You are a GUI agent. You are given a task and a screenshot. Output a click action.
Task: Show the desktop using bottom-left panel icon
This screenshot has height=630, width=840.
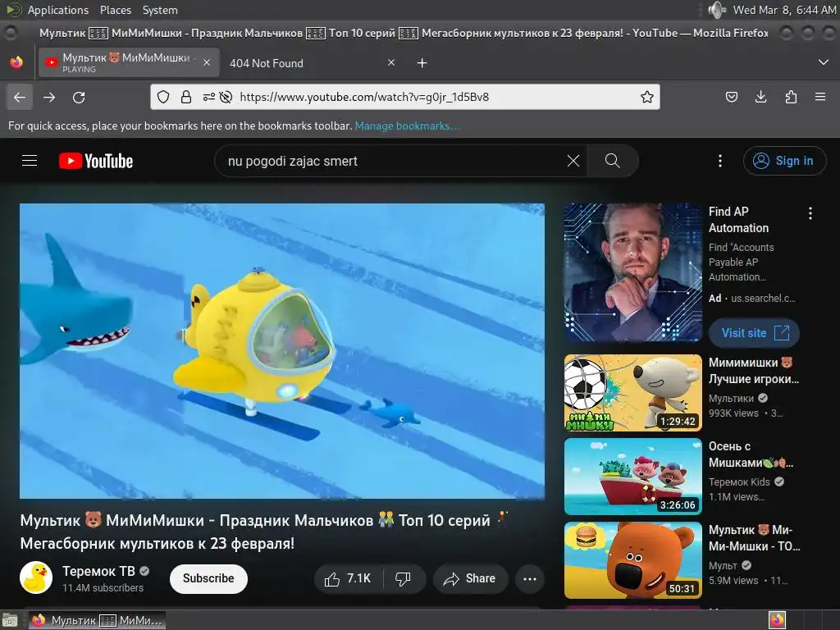tap(10, 620)
